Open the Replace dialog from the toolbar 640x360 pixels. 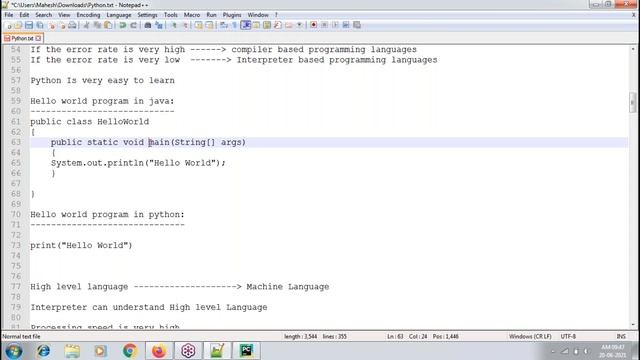coord(159,25)
